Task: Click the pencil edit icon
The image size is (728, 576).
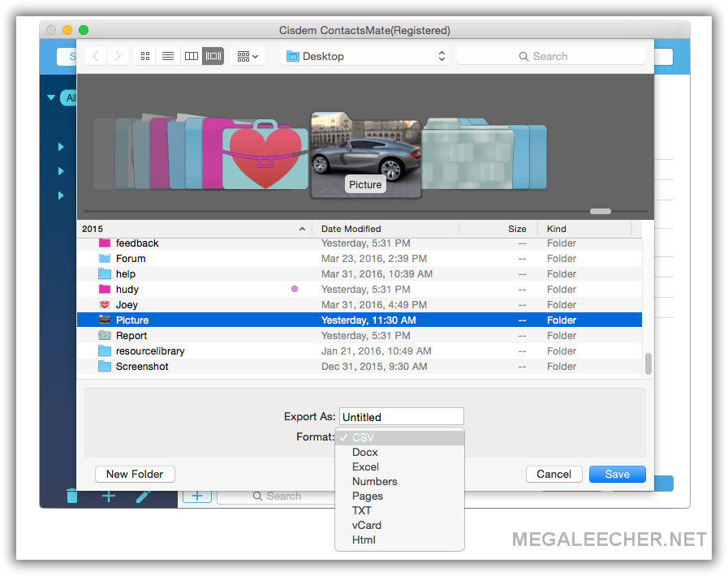Action: 144,496
